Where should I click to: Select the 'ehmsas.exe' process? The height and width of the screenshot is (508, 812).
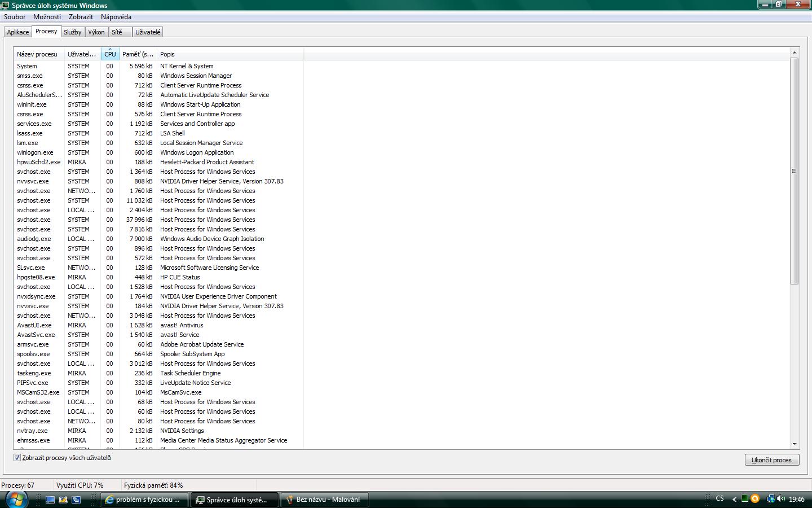(158, 440)
